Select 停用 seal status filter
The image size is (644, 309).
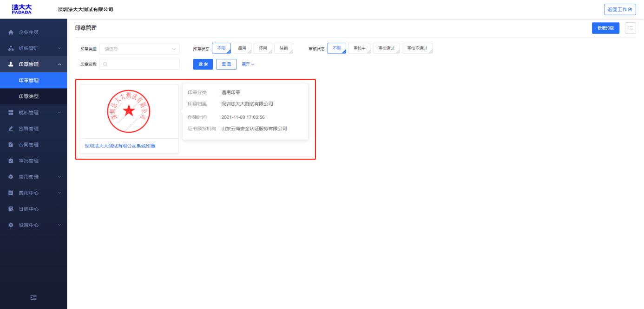click(x=263, y=48)
